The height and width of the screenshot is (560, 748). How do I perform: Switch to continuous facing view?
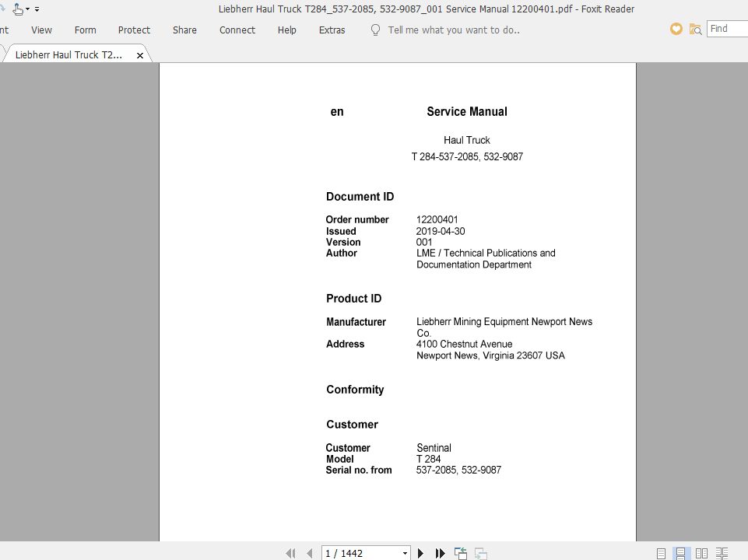tap(722, 553)
